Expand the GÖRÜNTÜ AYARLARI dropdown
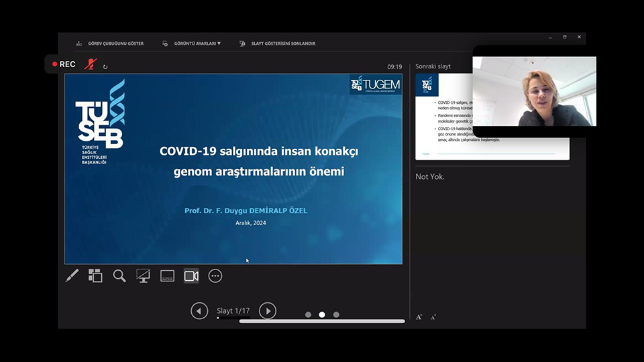This screenshot has width=644, height=362. 193,44
